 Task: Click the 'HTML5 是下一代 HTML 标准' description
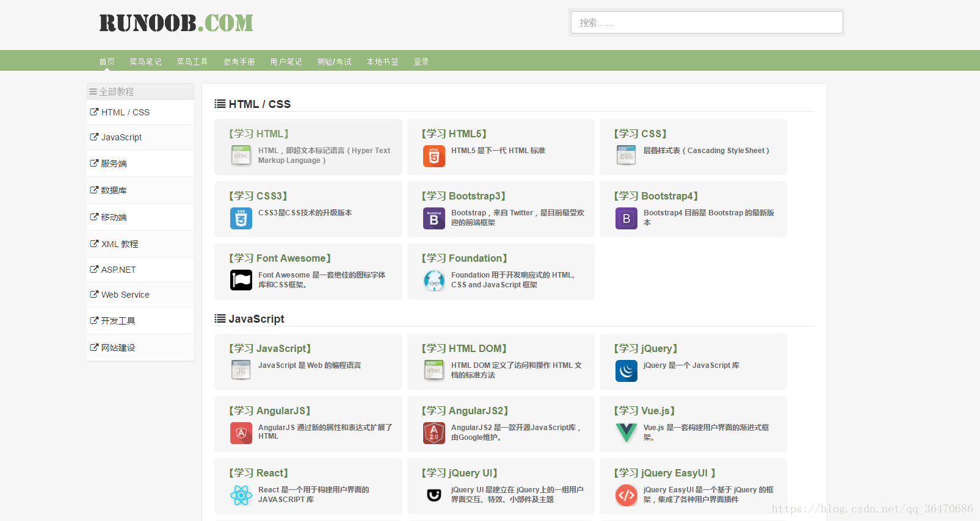click(x=498, y=151)
